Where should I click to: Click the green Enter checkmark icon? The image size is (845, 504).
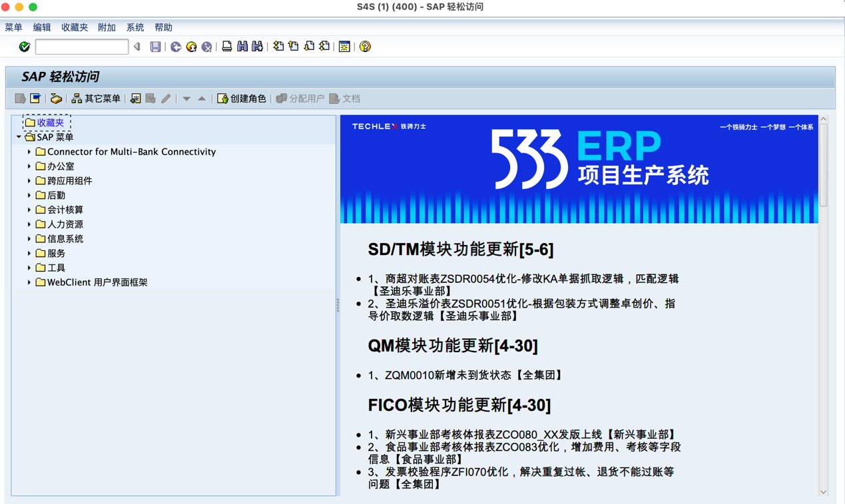tap(25, 47)
